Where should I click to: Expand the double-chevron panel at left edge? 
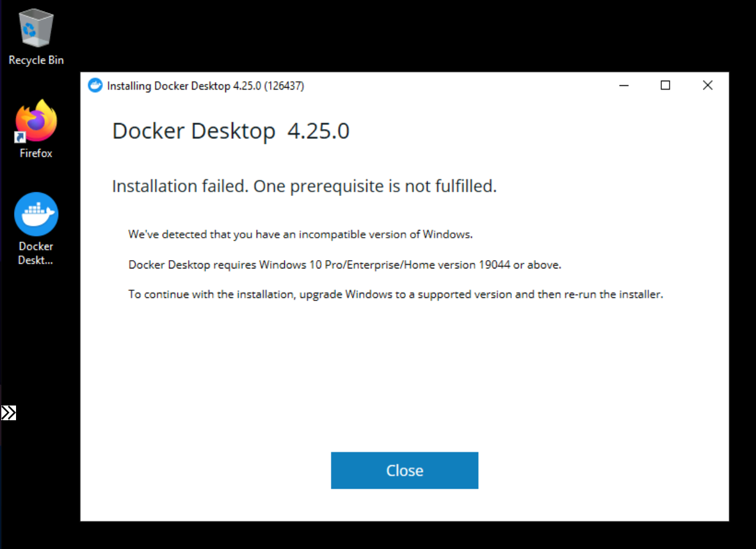pyautogui.click(x=9, y=413)
